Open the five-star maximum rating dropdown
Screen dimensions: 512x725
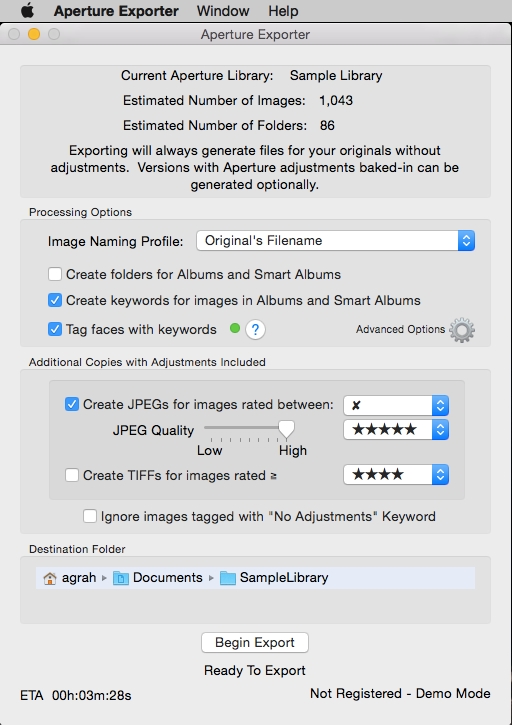pos(396,430)
